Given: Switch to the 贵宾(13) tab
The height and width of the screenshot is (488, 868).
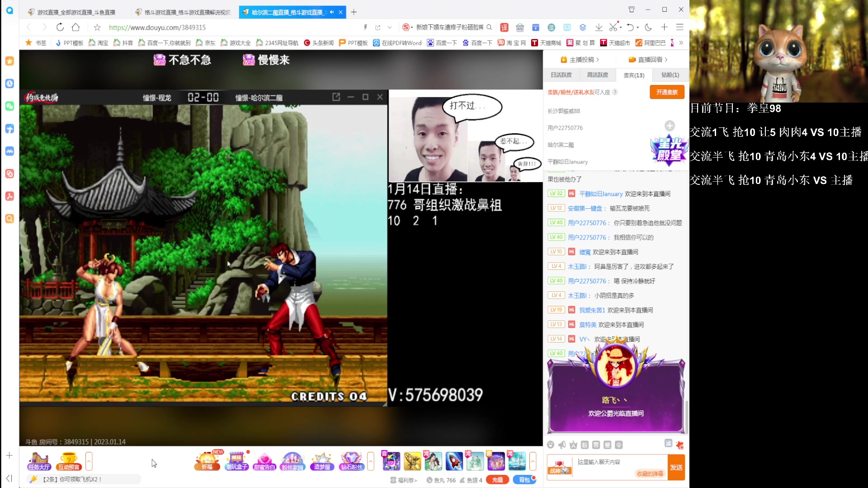Looking at the screenshot, I should pos(634,75).
